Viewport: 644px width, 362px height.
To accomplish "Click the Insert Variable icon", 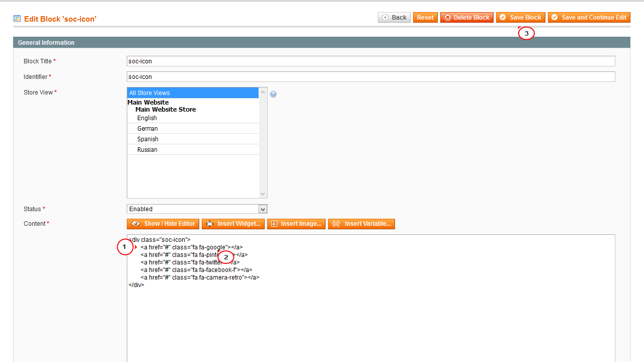I will click(x=336, y=224).
